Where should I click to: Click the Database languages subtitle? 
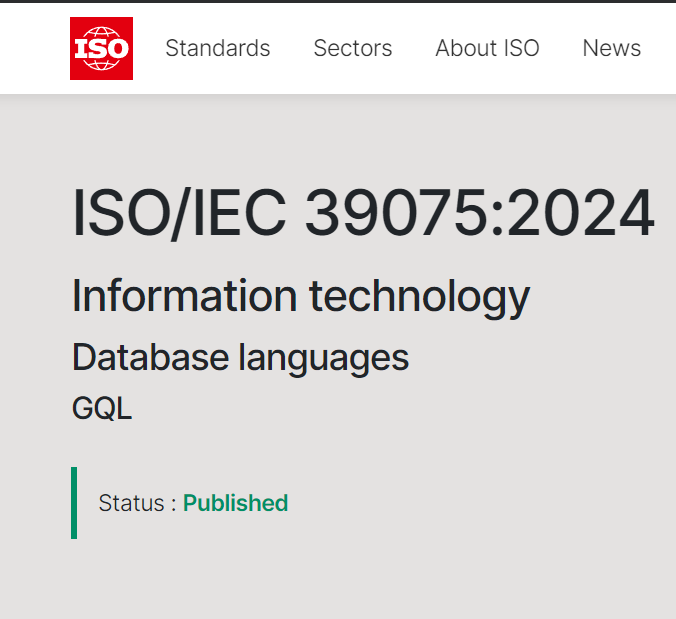pos(241,358)
